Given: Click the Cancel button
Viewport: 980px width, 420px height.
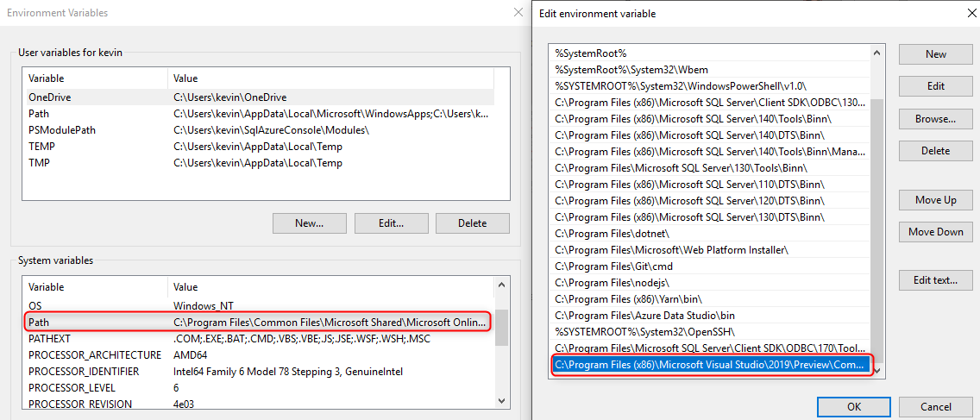Looking at the screenshot, I should click(936, 407).
